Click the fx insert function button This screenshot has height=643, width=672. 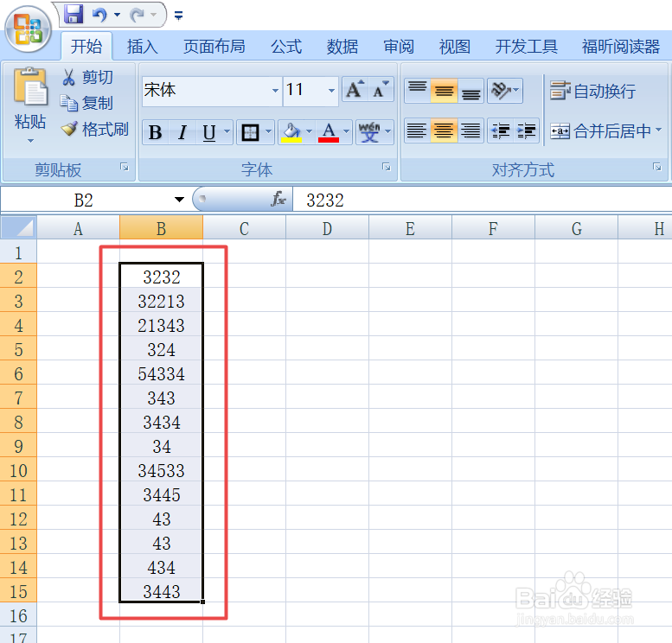[x=278, y=199]
